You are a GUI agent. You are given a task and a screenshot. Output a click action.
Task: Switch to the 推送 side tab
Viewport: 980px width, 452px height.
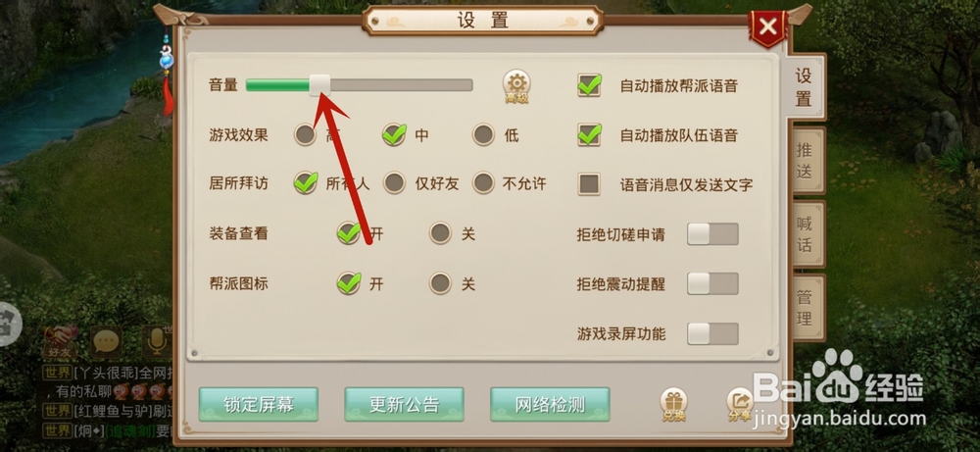click(x=806, y=160)
